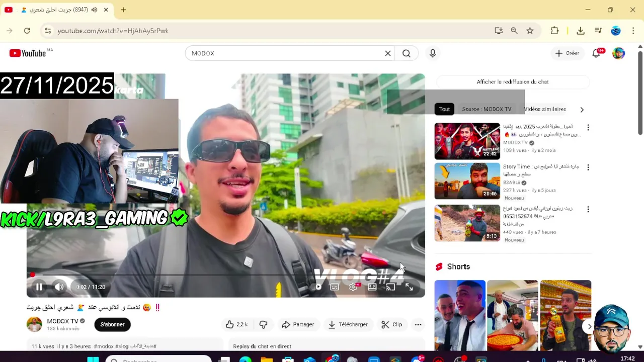Screen dimensions: 644x362
Task: Like the video with thumbs up
Action: (x=236, y=325)
